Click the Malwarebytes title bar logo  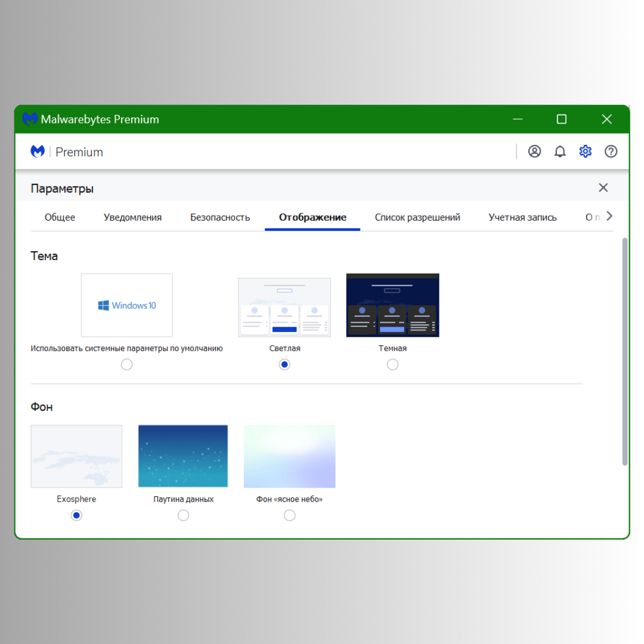[30, 119]
